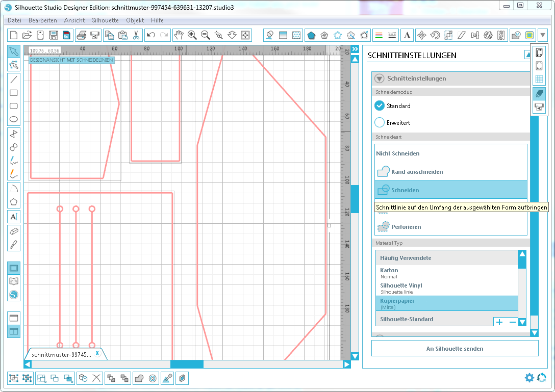
Task: Expand the toolbar overflow arrow
Action: pos(542,35)
